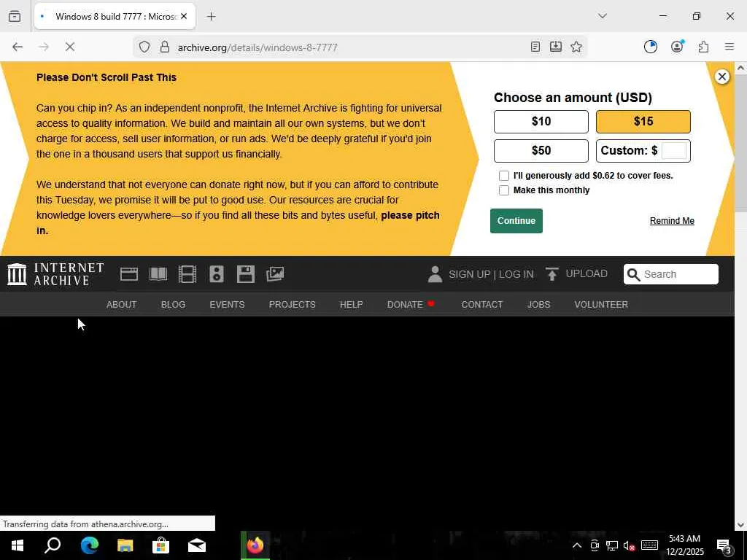The width and height of the screenshot is (747, 560).
Task: Open notifications action center icon
Action: 724,545
